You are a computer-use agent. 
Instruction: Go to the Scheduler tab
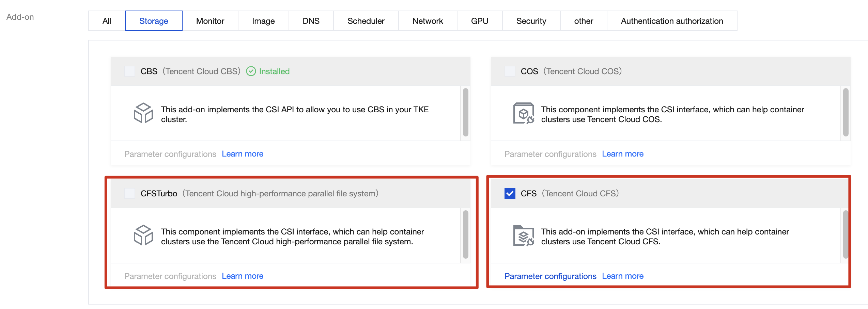coord(366,21)
